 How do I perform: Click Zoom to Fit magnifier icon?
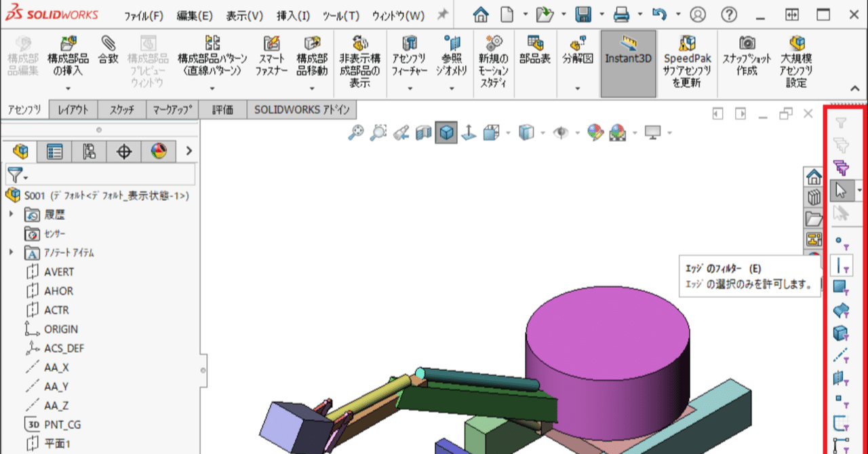pos(355,132)
